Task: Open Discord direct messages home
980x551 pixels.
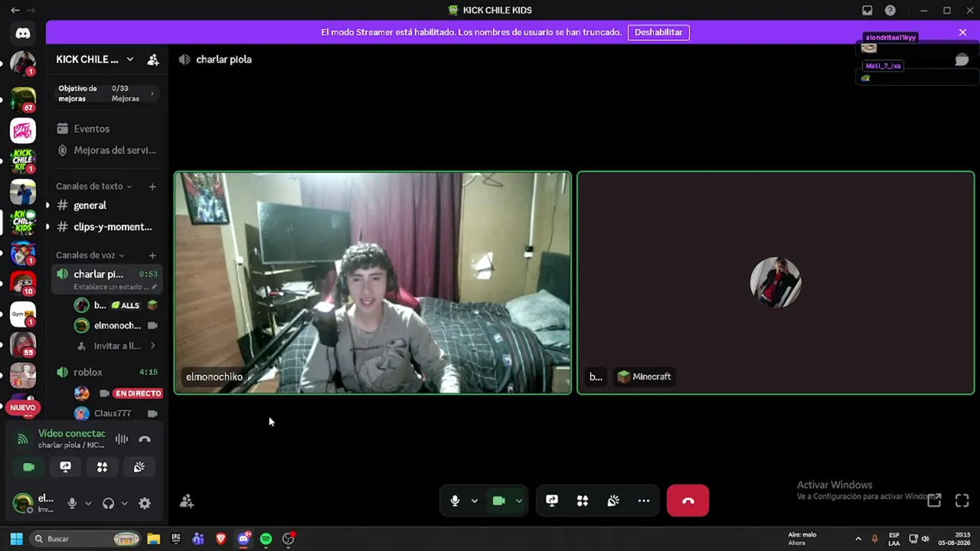Action: pyautogui.click(x=23, y=33)
